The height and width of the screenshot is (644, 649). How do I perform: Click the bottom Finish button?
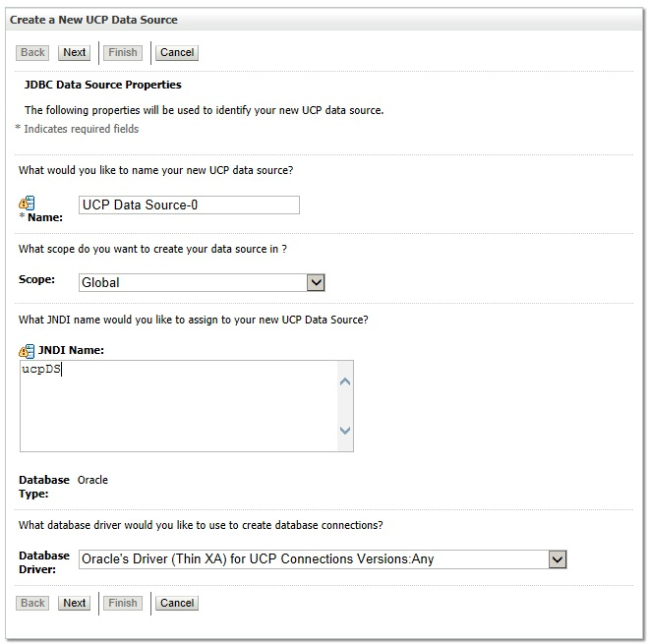tap(123, 603)
